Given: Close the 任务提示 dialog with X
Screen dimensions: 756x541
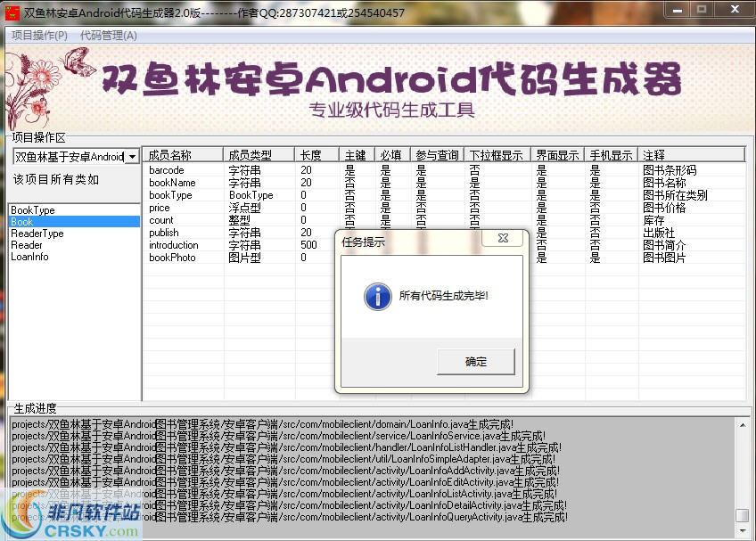Looking at the screenshot, I should (x=503, y=238).
